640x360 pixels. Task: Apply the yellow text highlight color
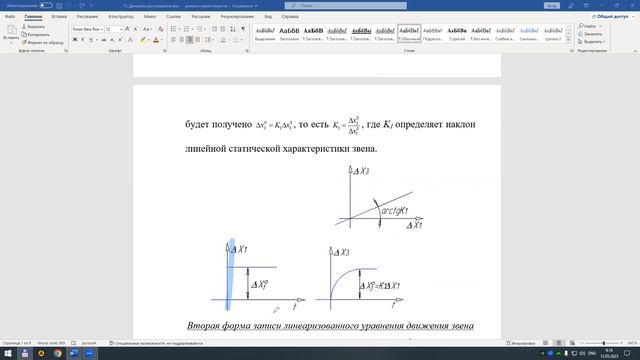click(x=142, y=40)
